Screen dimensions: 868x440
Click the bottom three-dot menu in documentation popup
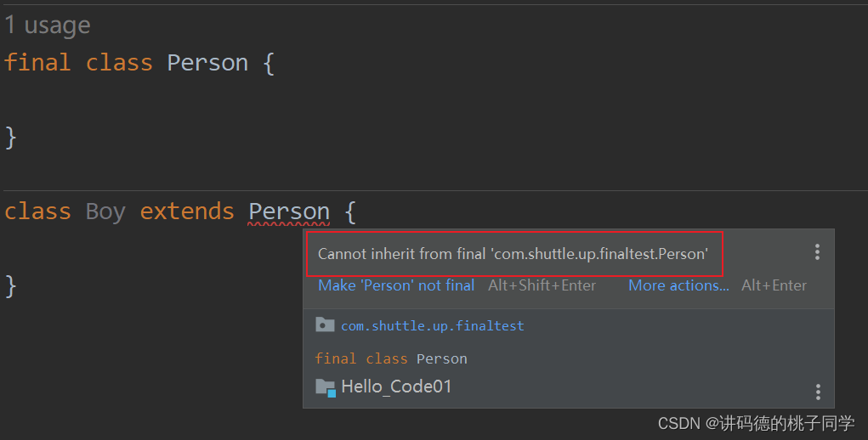point(818,392)
